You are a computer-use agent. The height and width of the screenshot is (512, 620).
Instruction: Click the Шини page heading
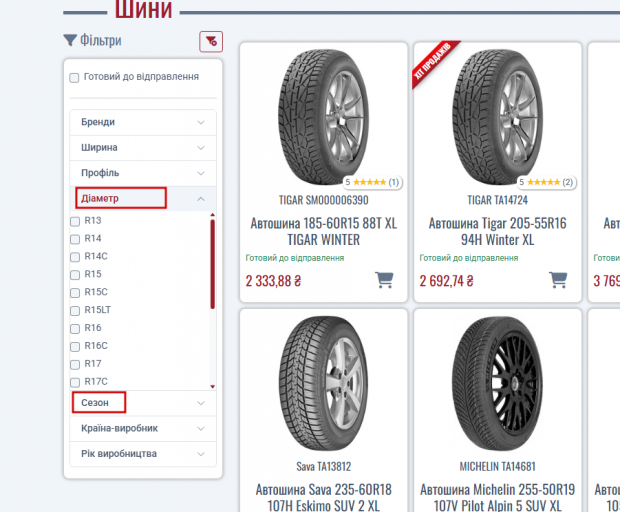[144, 9]
